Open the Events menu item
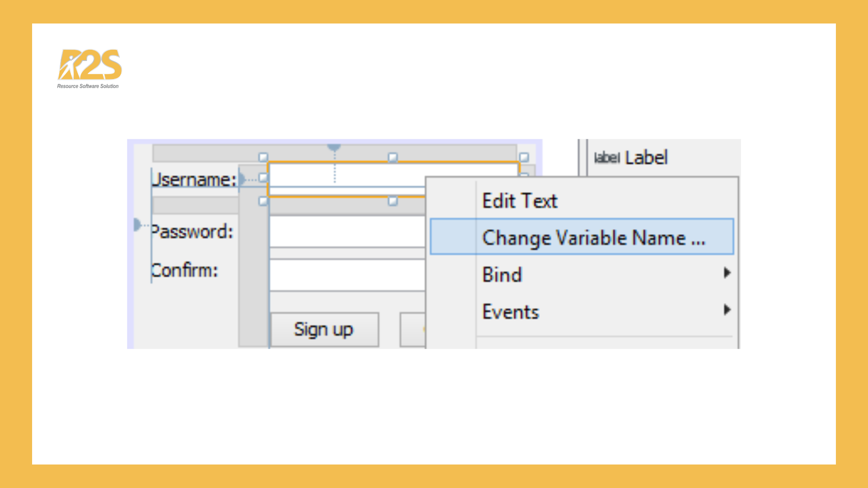Viewport: 868px width, 488px height. coord(511,312)
